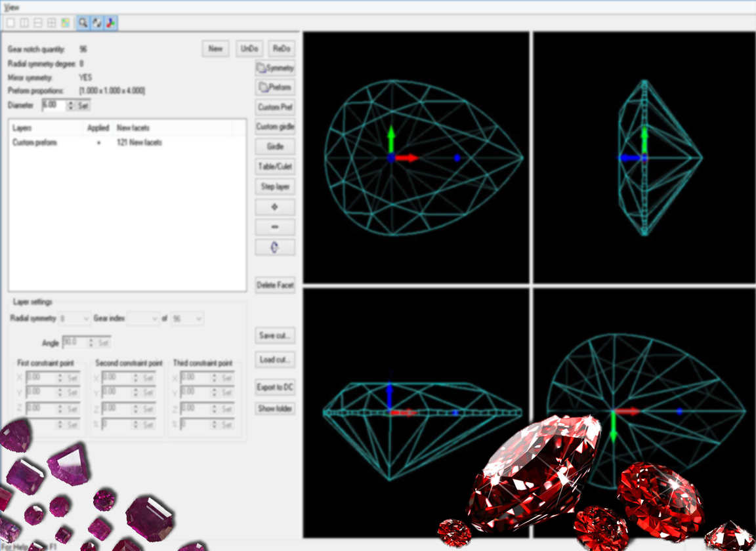Click the Diameter stepper arrows
756x551 pixels.
tap(70, 105)
